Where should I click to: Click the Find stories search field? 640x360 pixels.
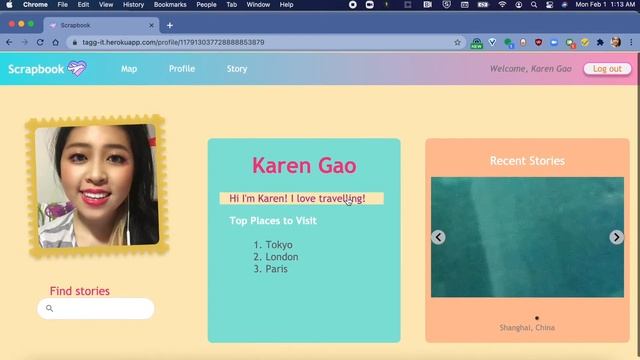click(x=96, y=309)
